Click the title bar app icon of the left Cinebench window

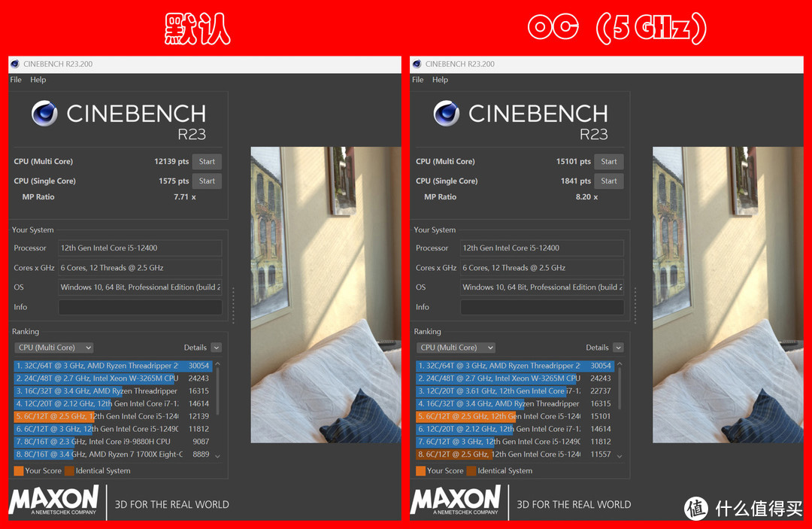(x=15, y=64)
